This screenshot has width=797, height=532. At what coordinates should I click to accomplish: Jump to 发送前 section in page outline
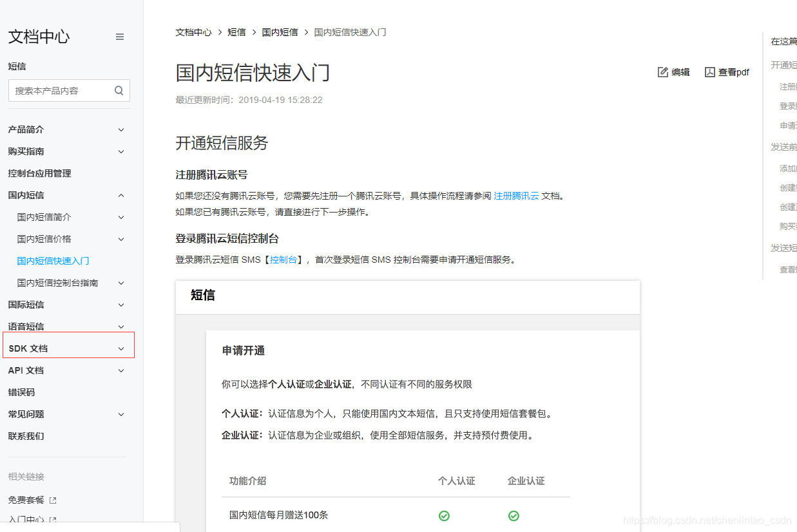783,147
